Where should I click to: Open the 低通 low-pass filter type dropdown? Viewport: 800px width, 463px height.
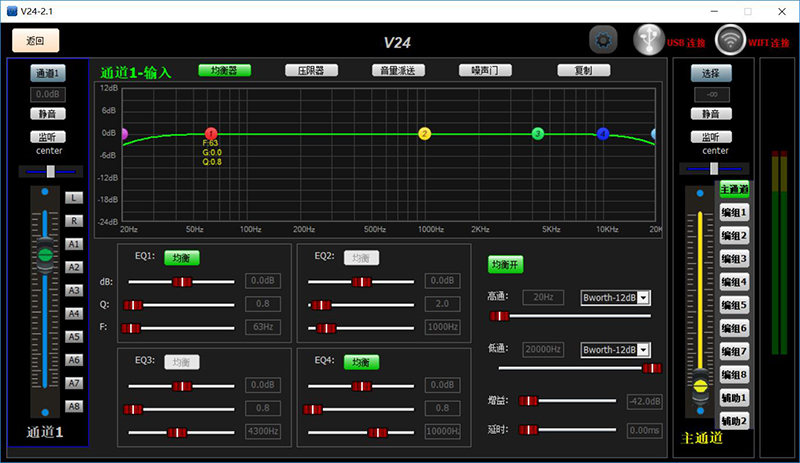(616, 350)
